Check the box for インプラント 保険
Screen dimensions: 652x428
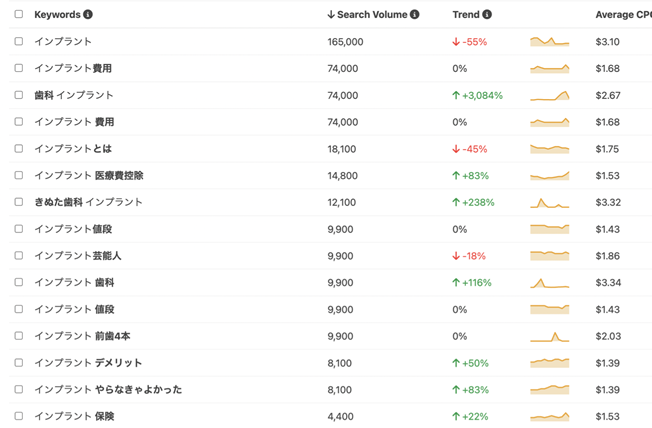pos(19,416)
